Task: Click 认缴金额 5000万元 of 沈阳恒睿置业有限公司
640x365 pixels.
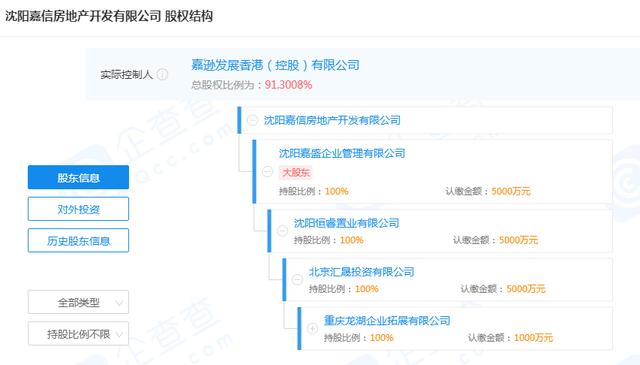Action: coord(518,240)
